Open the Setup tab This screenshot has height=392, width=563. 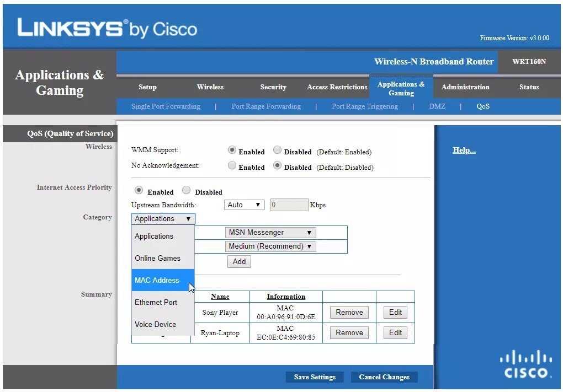click(x=147, y=87)
